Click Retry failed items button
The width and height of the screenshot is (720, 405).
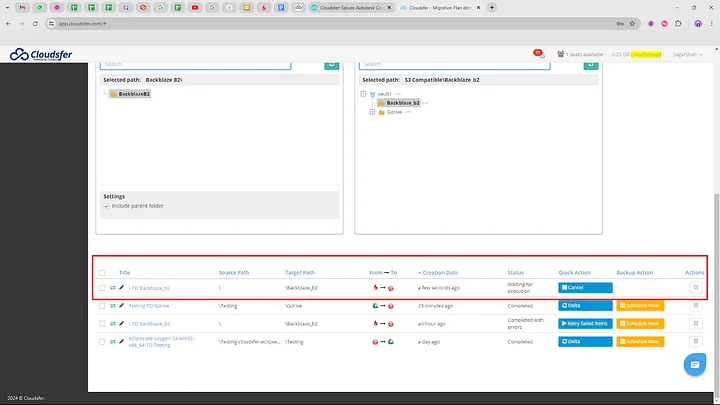(585, 323)
